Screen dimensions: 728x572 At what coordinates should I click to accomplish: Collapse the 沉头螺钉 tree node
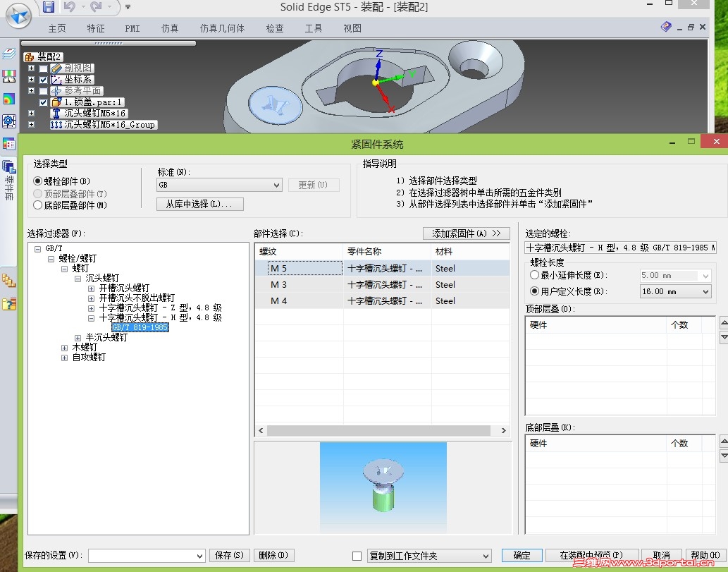78,279
